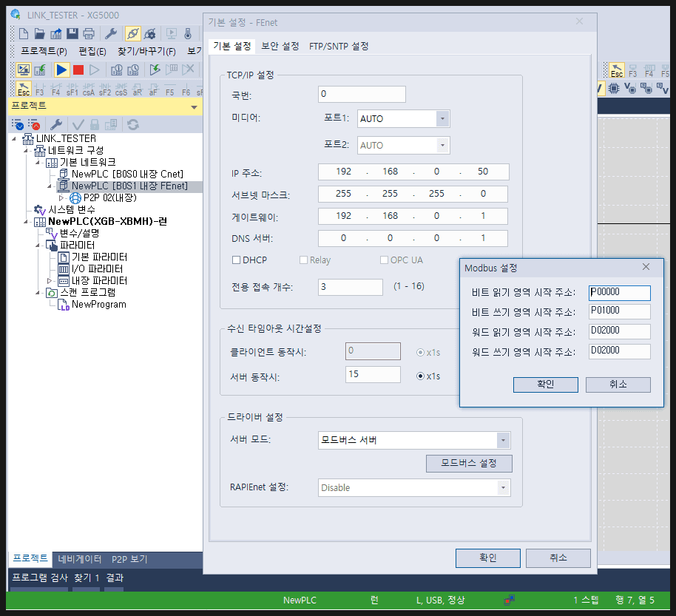Click the wrench icon in project panel toolbar

[x=56, y=125]
